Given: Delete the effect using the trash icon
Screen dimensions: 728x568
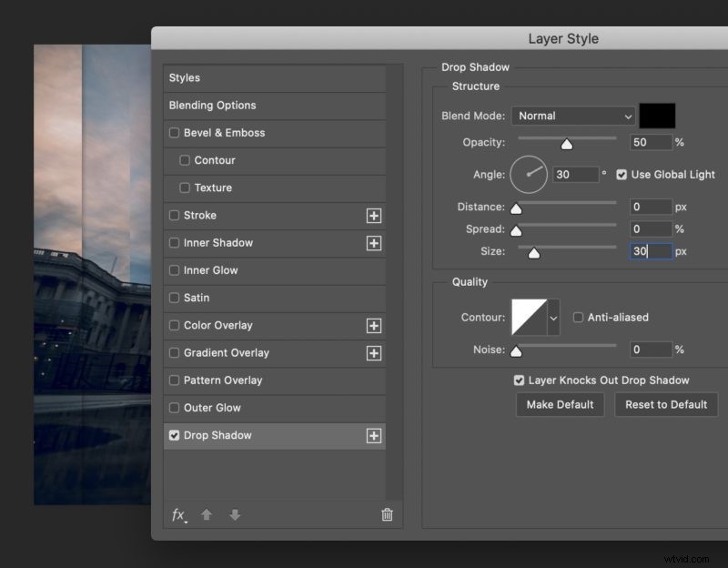Looking at the screenshot, I should [x=387, y=514].
